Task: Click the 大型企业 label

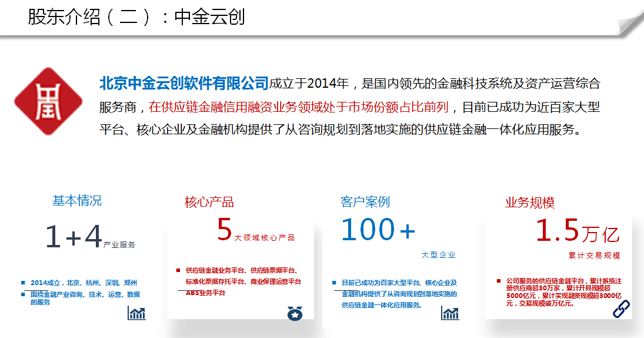Action: pyautogui.click(x=438, y=255)
